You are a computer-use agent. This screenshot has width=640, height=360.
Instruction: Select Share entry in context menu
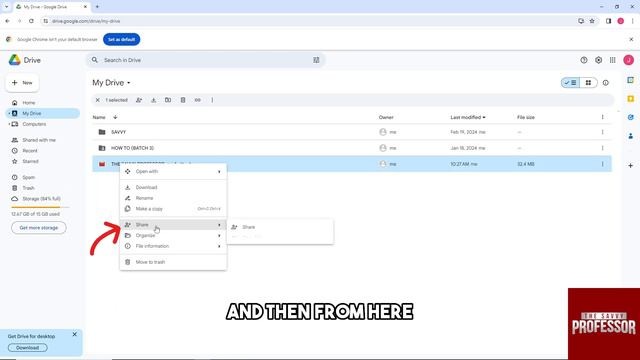click(173, 225)
